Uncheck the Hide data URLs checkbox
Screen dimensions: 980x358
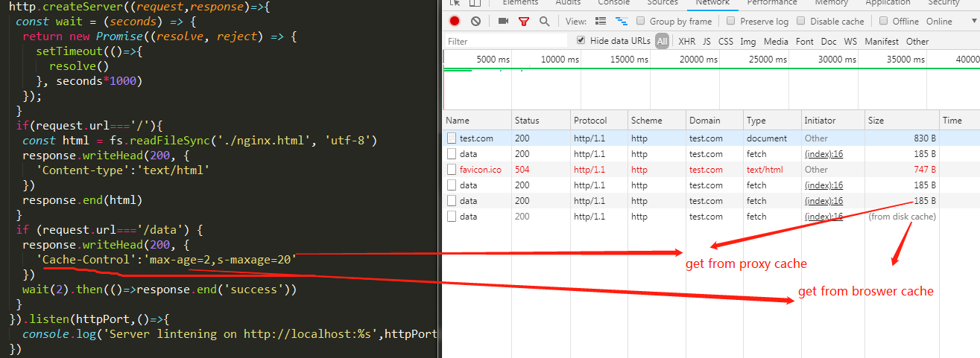581,41
